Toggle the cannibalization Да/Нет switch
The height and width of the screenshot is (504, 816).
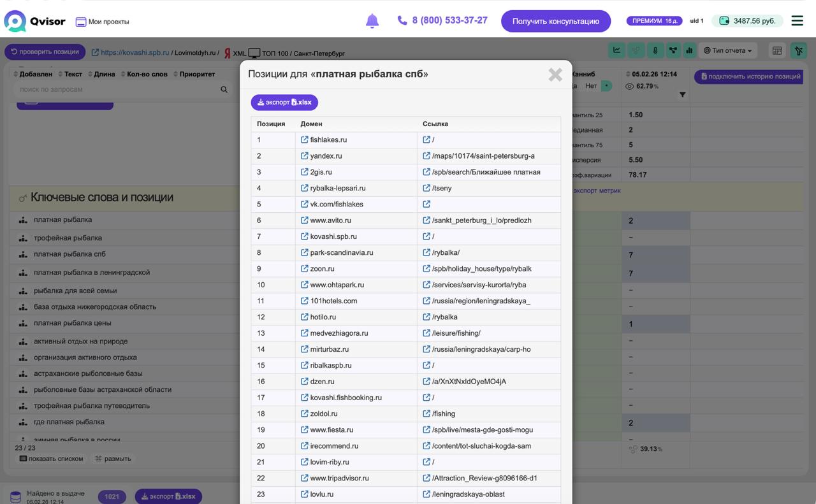[606, 85]
